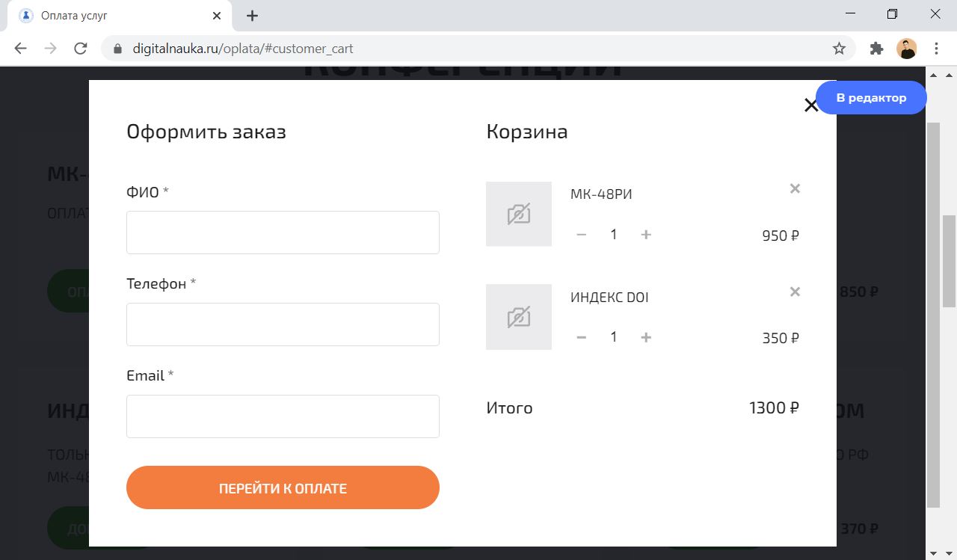Decrease quantity of ИНДЕКС DOI

[581, 337]
